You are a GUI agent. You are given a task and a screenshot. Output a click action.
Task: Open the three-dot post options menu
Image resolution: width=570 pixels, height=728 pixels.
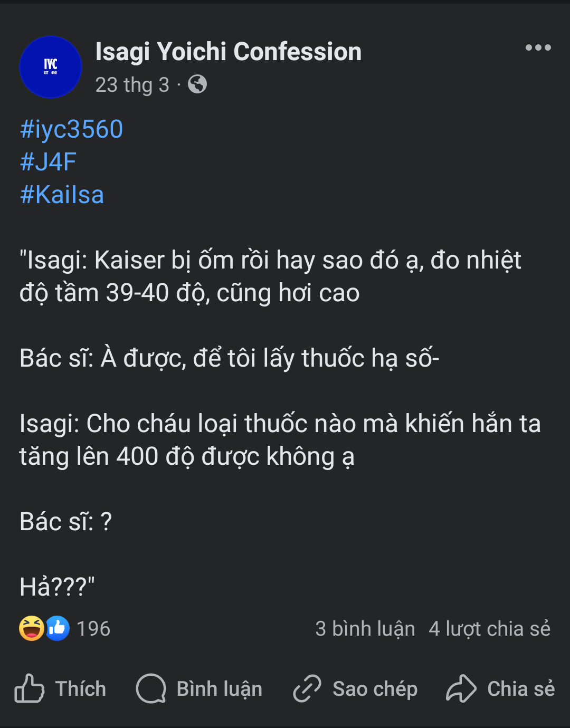[x=538, y=47]
